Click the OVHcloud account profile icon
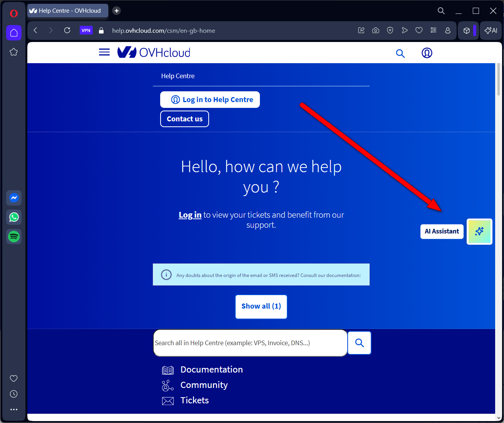 (427, 53)
